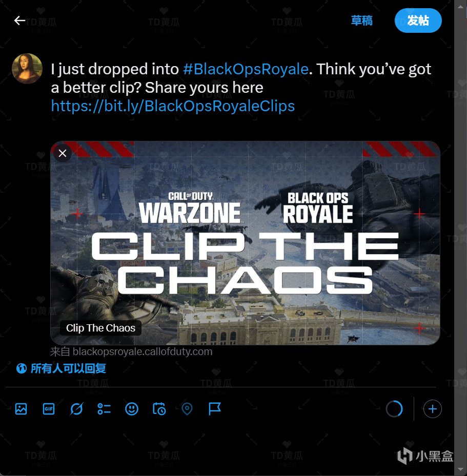This screenshot has height=476, width=467.
Task: Tag a location with pin icon
Action: coord(187,409)
